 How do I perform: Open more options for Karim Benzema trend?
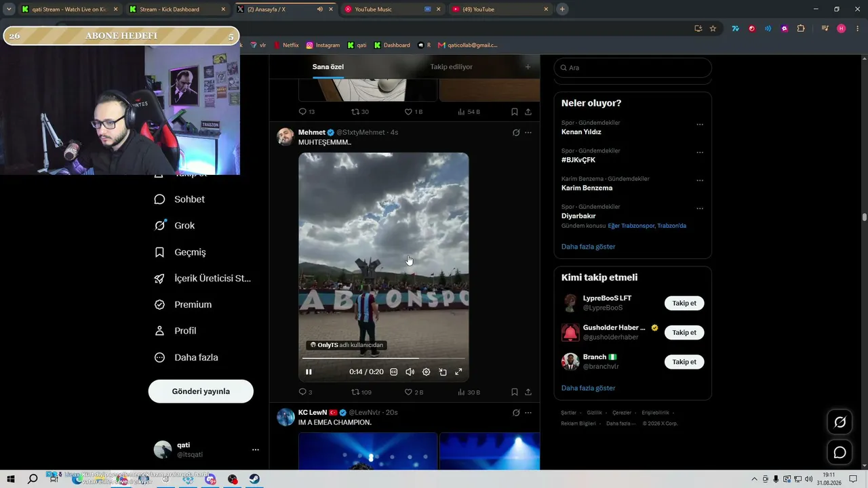[700, 180]
